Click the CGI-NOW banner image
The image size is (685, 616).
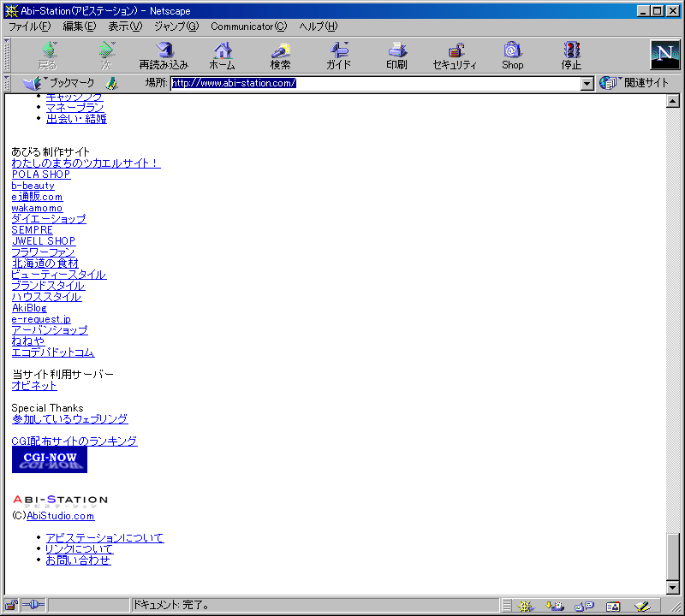click(x=50, y=459)
